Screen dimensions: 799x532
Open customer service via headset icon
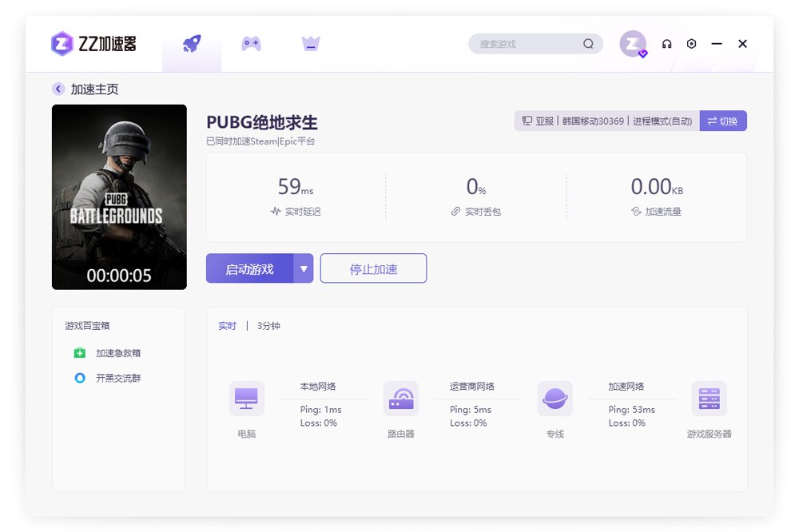[666, 44]
